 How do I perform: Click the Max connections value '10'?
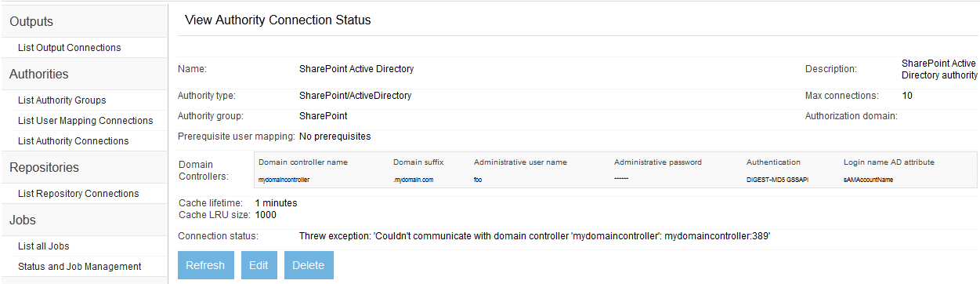[x=907, y=96]
